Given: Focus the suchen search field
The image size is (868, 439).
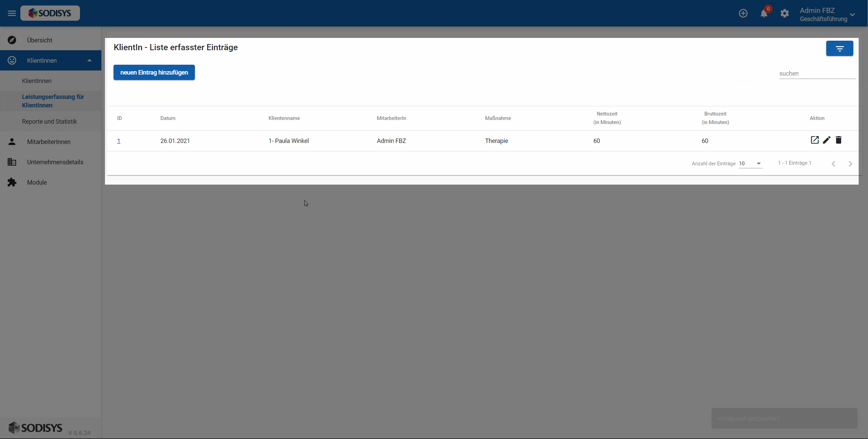Looking at the screenshot, I should click(x=817, y=73).
